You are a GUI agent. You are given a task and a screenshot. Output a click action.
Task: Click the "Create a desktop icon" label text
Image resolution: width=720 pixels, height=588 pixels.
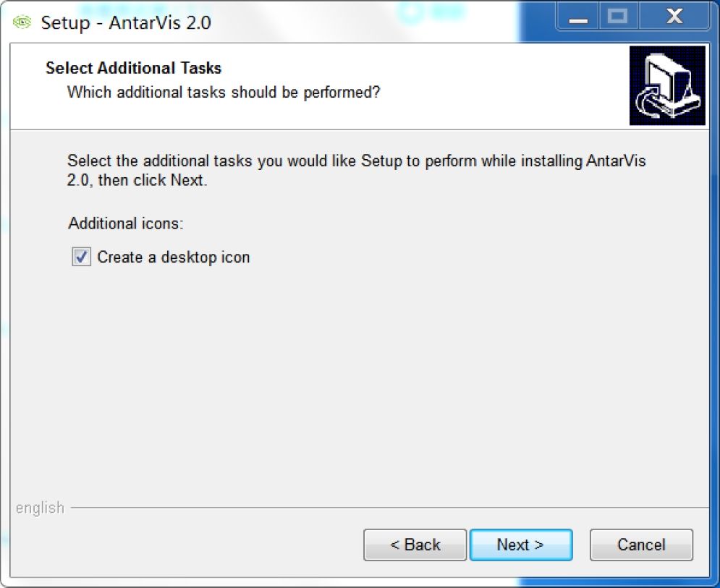(x=173, y=257)
